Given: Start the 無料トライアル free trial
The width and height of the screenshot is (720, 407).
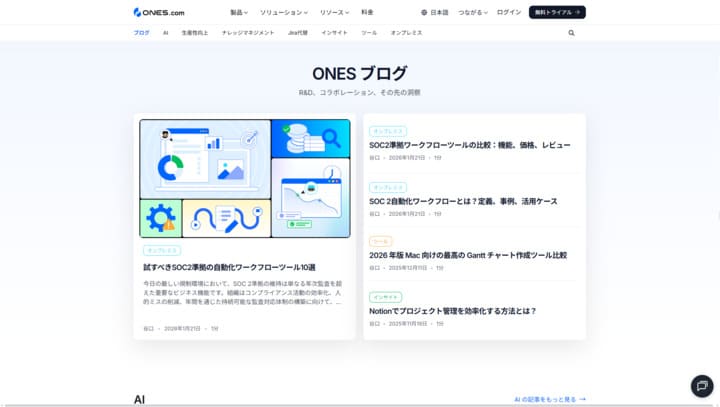Looking at the screenshot, I should 557,12.
